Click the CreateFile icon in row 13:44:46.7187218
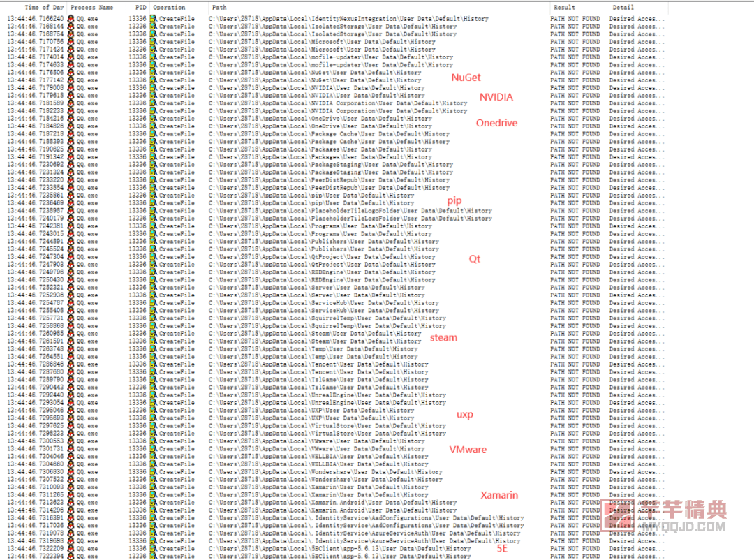754x560 pixels. pos(154,134)
